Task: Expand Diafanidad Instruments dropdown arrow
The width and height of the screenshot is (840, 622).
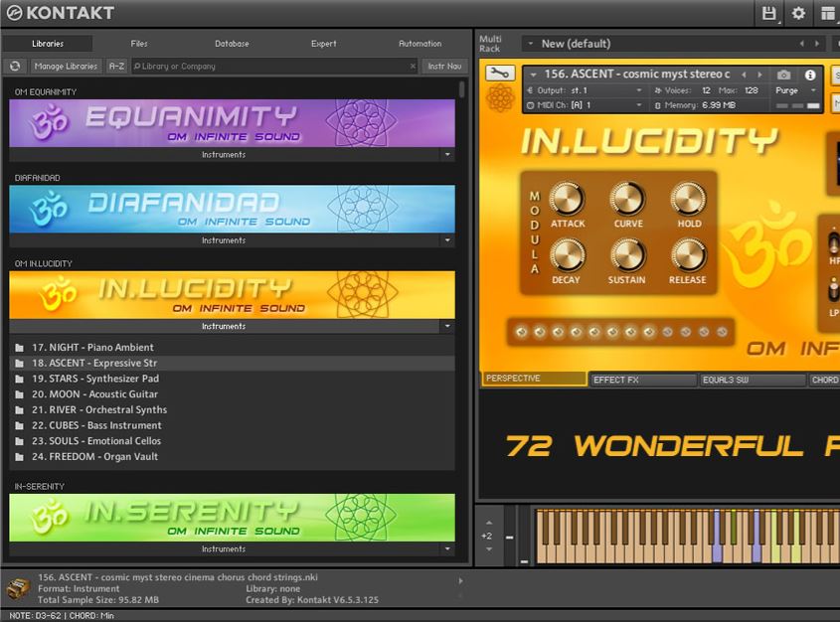Action: pyautogui.click(x=447, y=240)
